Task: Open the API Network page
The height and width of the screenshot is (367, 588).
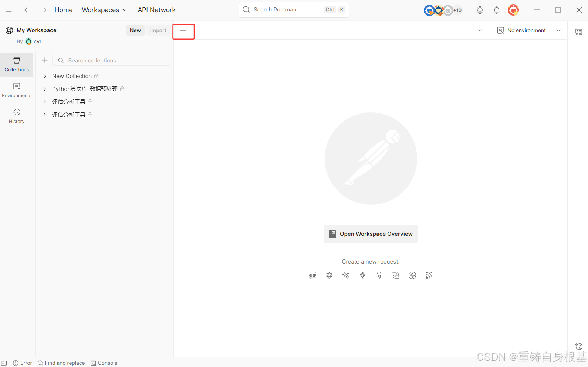Action: pyautogui.click(x=156, y=10)
